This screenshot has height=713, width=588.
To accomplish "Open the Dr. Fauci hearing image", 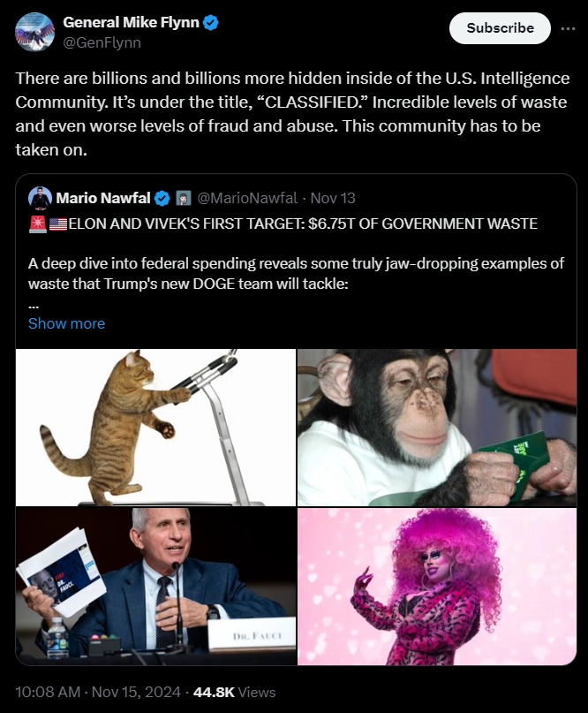I will (155, 587).
